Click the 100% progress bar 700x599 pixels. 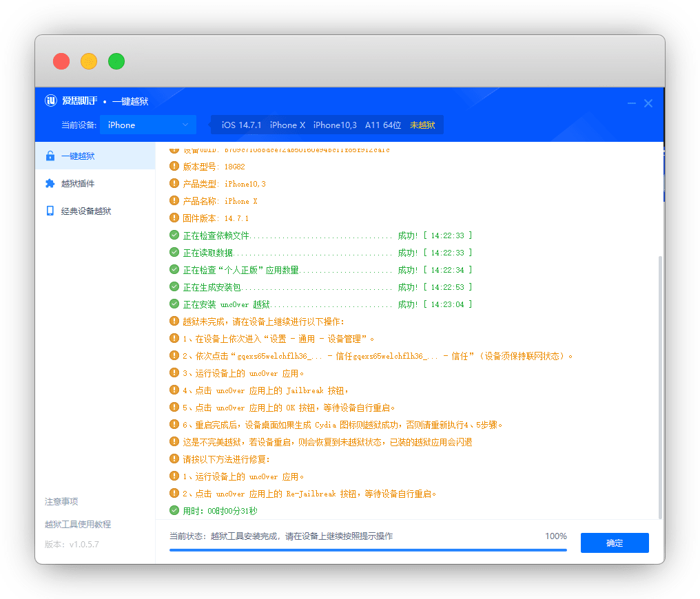click(x=368, y=550)
